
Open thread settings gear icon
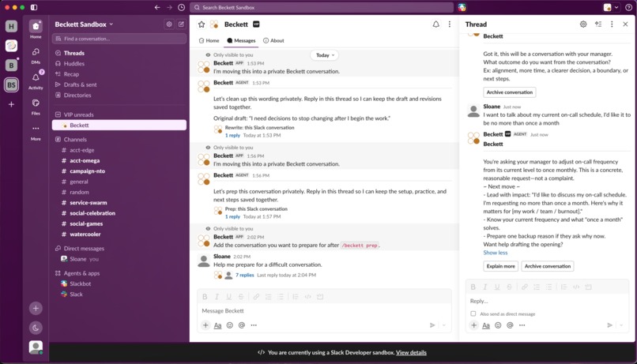(x=583, y=24)
